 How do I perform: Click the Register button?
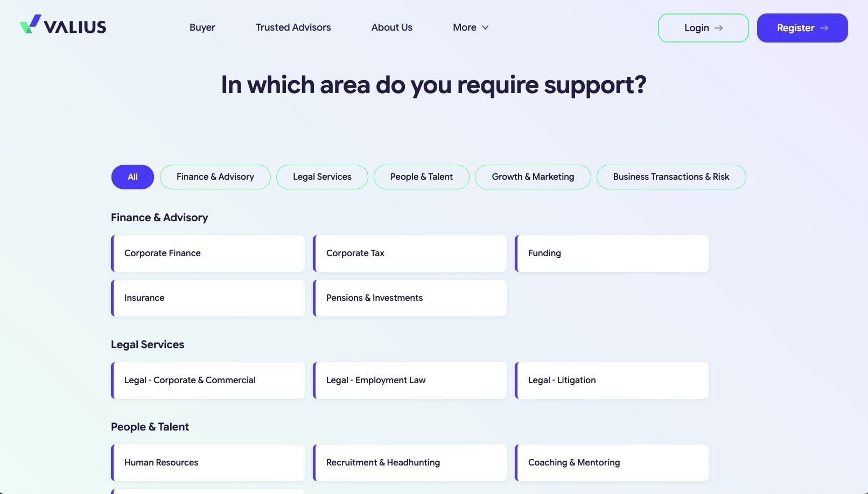point(802,28)
